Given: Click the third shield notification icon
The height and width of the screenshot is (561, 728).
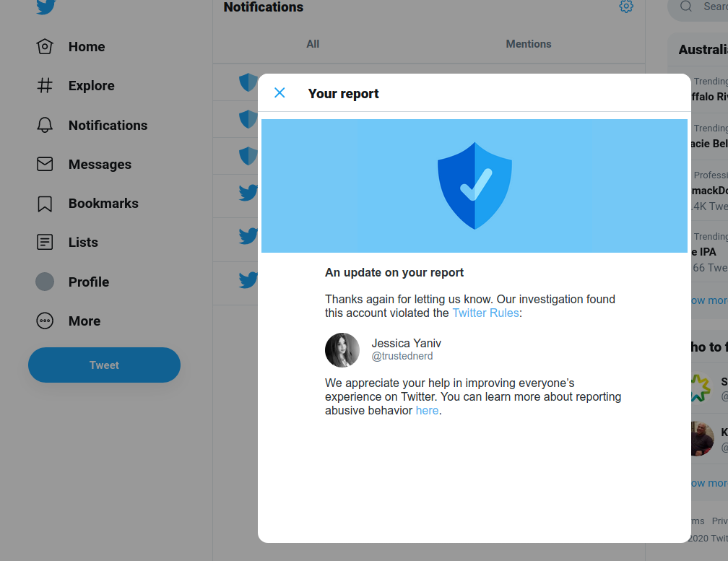Looking at the screenshot, I should [248, 156].
